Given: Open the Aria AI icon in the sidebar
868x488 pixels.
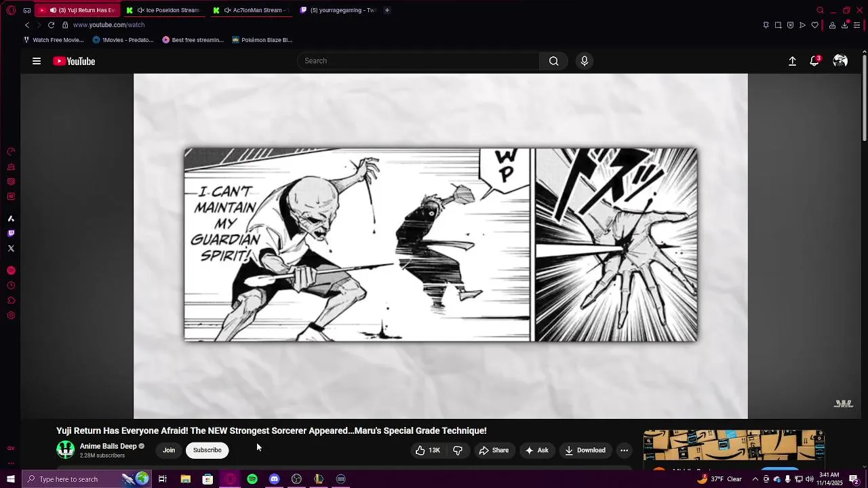Looking at the screenshot, I should tap(11, 218).
